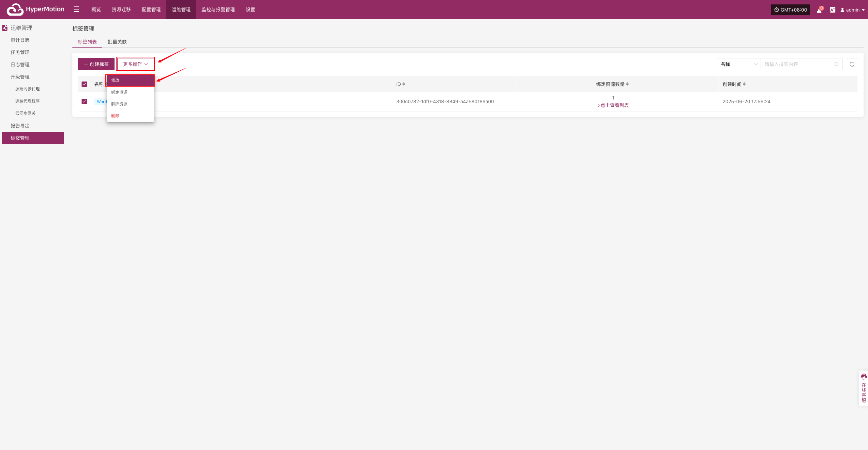868x450 pixels.
Task: Click the GMT+08:00 timezone indicator
Action: (791, 10)
